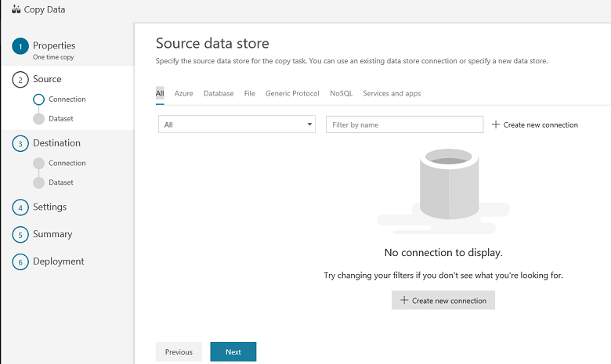Select step 6 Deployment number icon
Image resolution: width=611 pixels, height=364 pixels.
[20, 262]
